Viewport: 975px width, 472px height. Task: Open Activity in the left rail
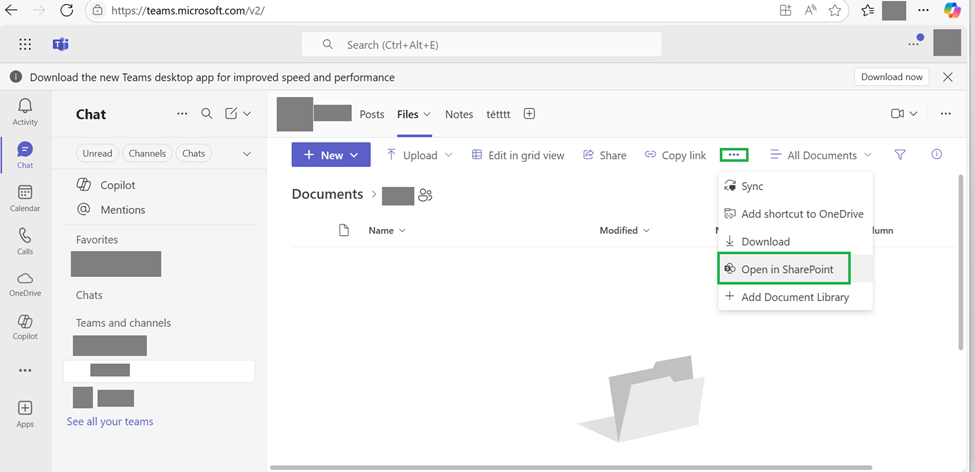(x=25, y=112)
